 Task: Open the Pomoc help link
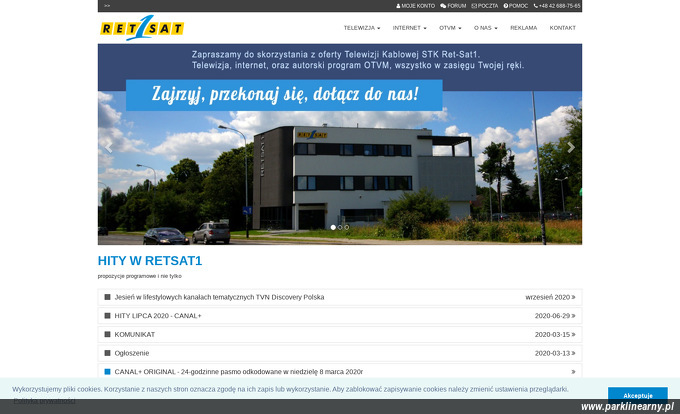coord(515,6)
